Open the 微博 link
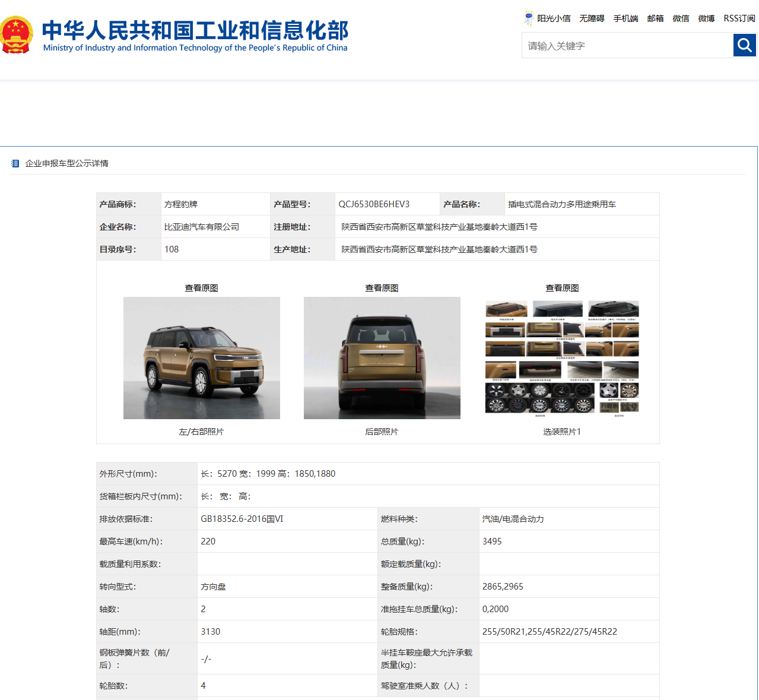759x700 pixels. [706, 18]
